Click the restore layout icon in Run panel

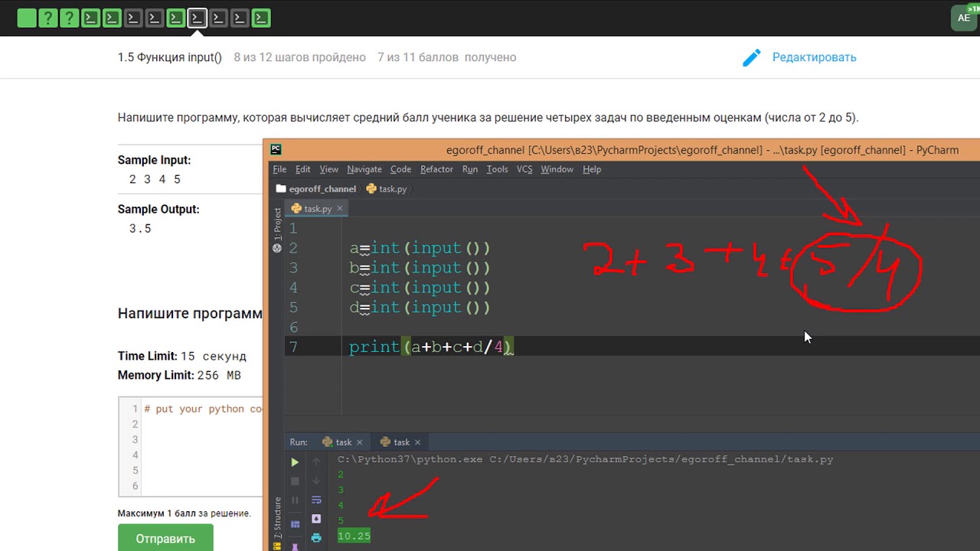(295, 524)
